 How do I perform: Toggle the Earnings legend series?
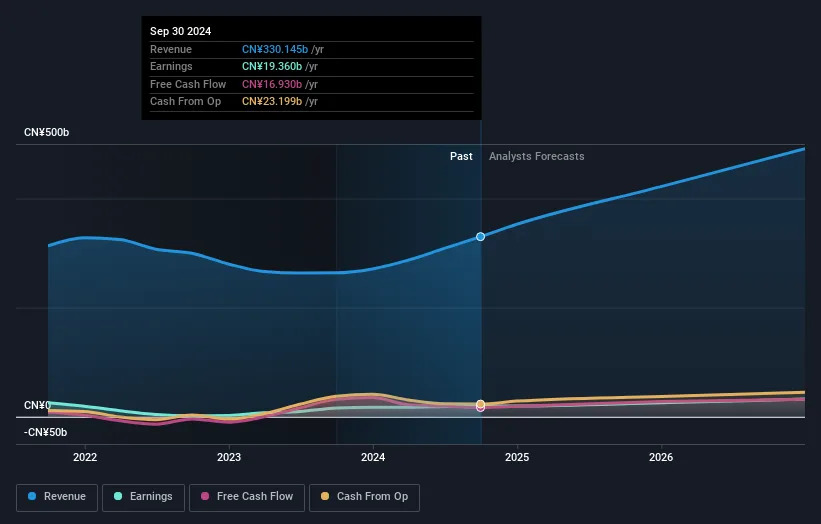click(143, 497)
